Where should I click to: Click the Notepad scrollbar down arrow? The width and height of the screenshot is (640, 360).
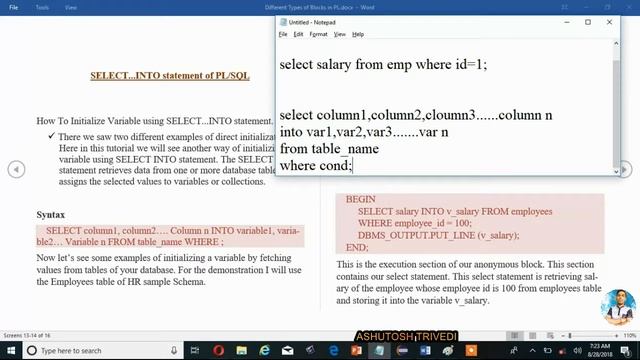pyautogui.click(x=616, y=171)
